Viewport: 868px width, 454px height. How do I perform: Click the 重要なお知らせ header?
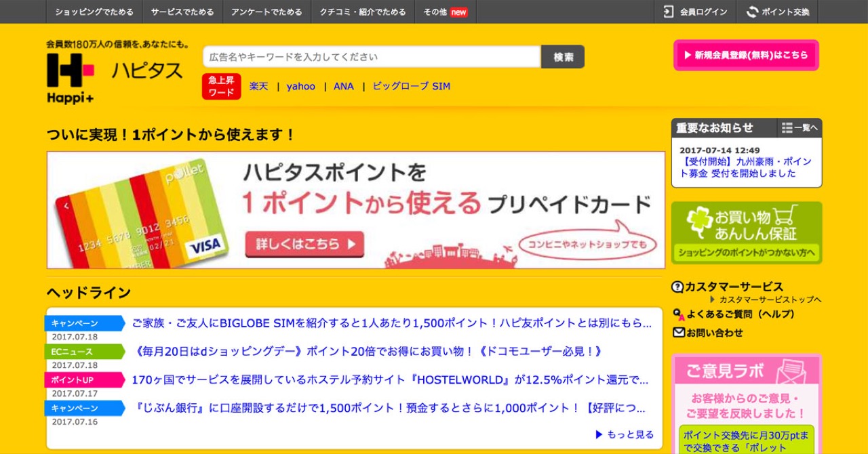click(715, 128)
